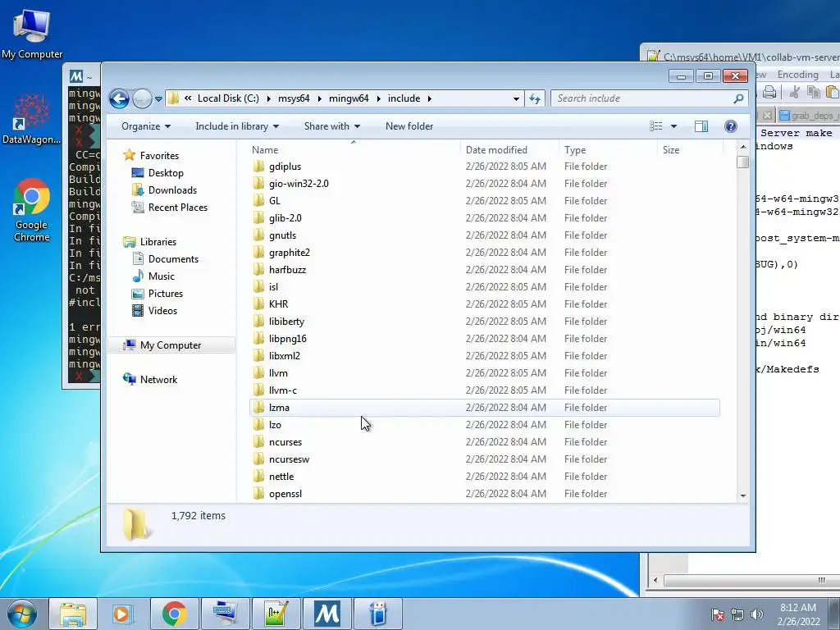Viewport: 840px width, 630px height.
Task: Sort by the Date modified column
Action: [x=509, y=150]
